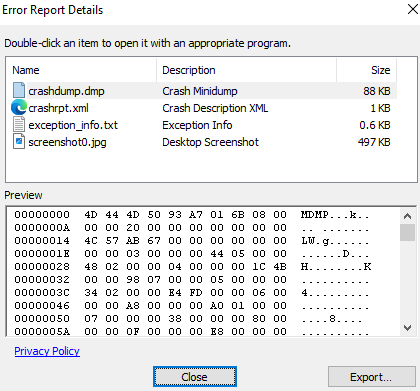The image size is (420, 391).
Task: Select the crashrpt.xml file name
Action: 59,108
